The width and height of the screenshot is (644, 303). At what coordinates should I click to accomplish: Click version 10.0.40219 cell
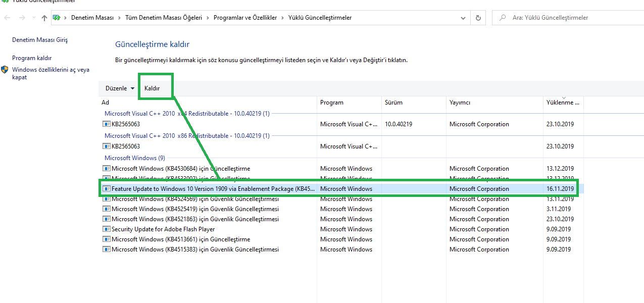coord(399,124)
